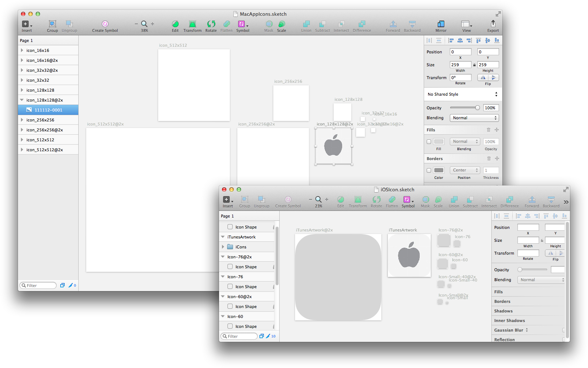Screen dimensions: 588x368
Task: Click the Rotate field in MacAppIcons inspector
Action: [x=460, y=78]
